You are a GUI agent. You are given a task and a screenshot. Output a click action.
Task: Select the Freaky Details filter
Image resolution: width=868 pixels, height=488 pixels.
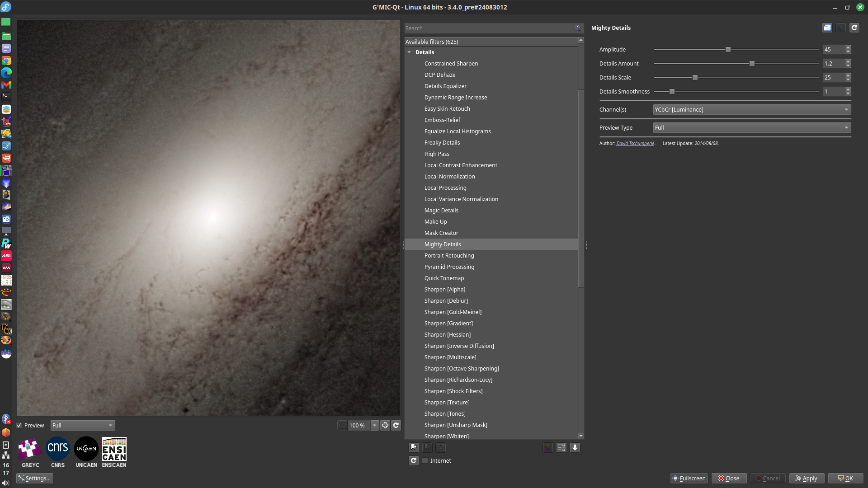point(442,142)
